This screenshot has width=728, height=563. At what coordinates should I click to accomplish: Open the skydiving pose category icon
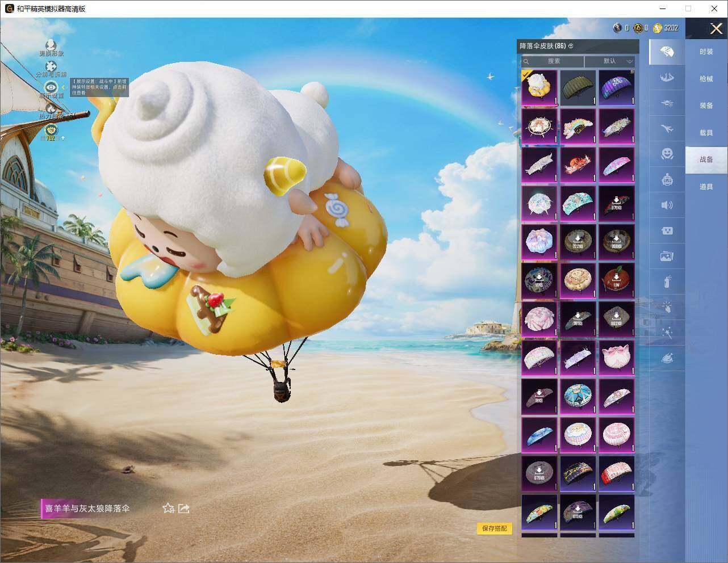click(667, 78)
